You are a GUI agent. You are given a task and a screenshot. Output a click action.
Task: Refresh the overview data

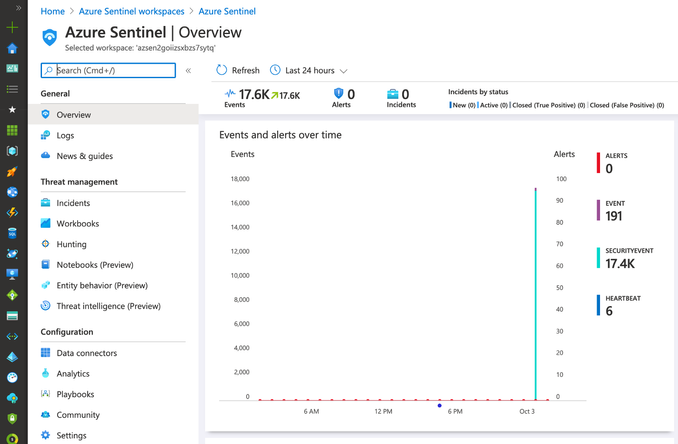coord(238,70)
